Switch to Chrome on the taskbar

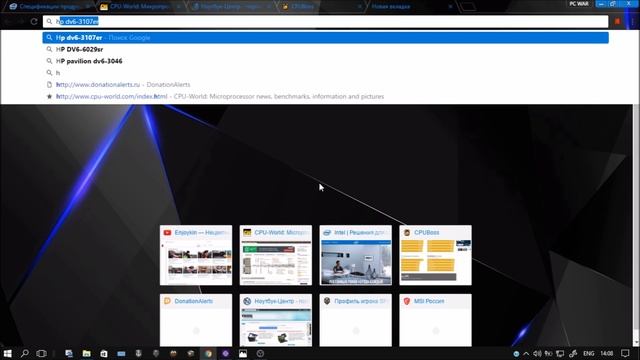pyautogui.click(x=209, y=353)
